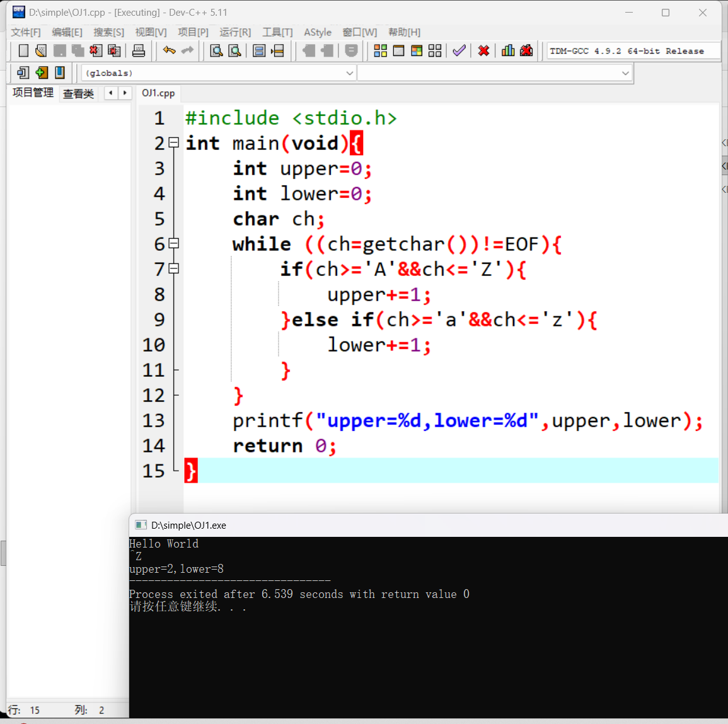The image size is (728, 724).
Task: Select the OJ1.cpp editor tab
Action: 158,93
